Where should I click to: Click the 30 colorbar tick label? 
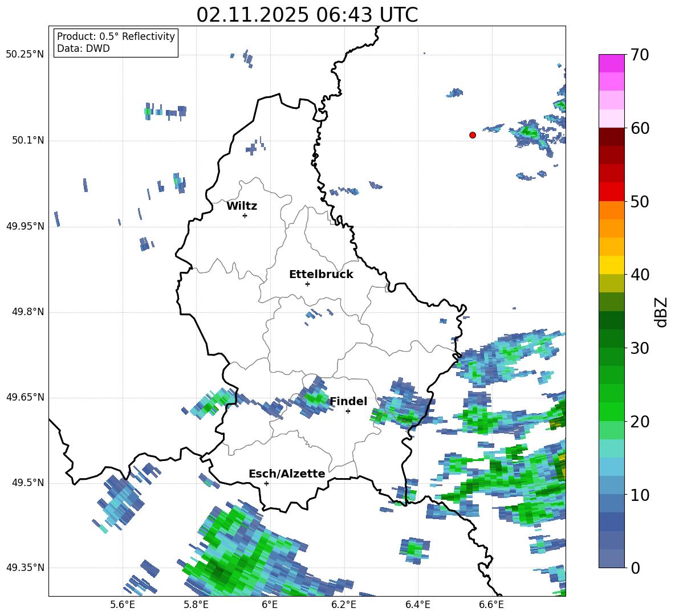click(x=640, y=348)
